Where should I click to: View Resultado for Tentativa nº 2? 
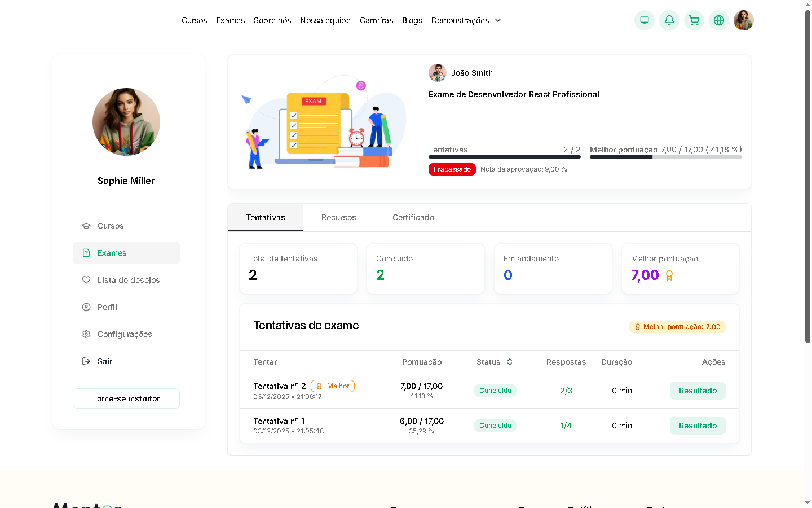coord(698,391)
